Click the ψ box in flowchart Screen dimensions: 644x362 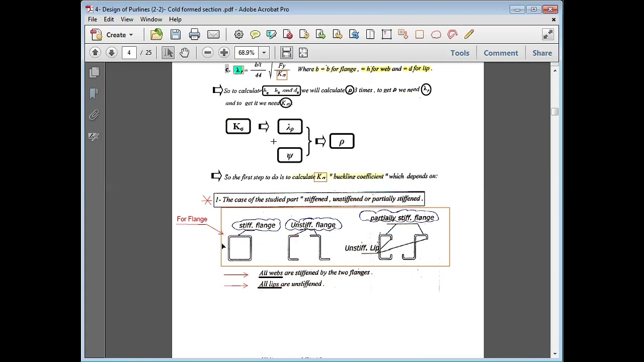point(290,155)
